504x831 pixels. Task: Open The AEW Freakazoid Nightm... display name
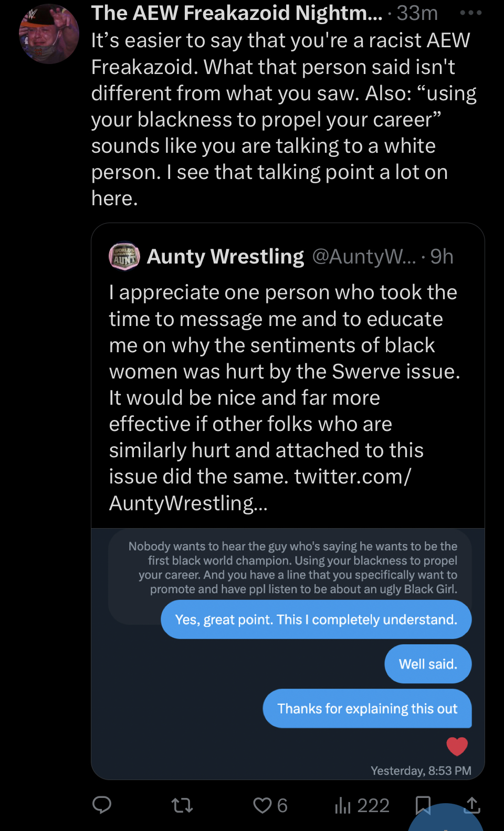(237, 13)
